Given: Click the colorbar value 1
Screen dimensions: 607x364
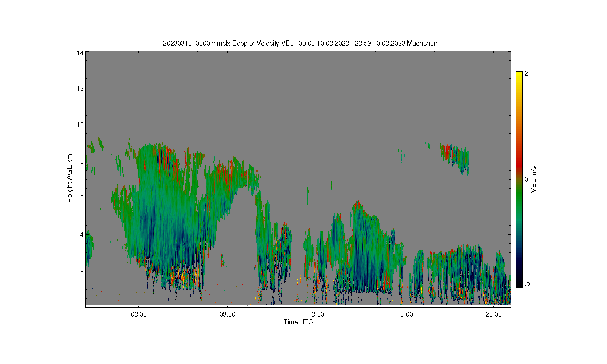Looking at the screenshot, I should click(x=526, y=125).
